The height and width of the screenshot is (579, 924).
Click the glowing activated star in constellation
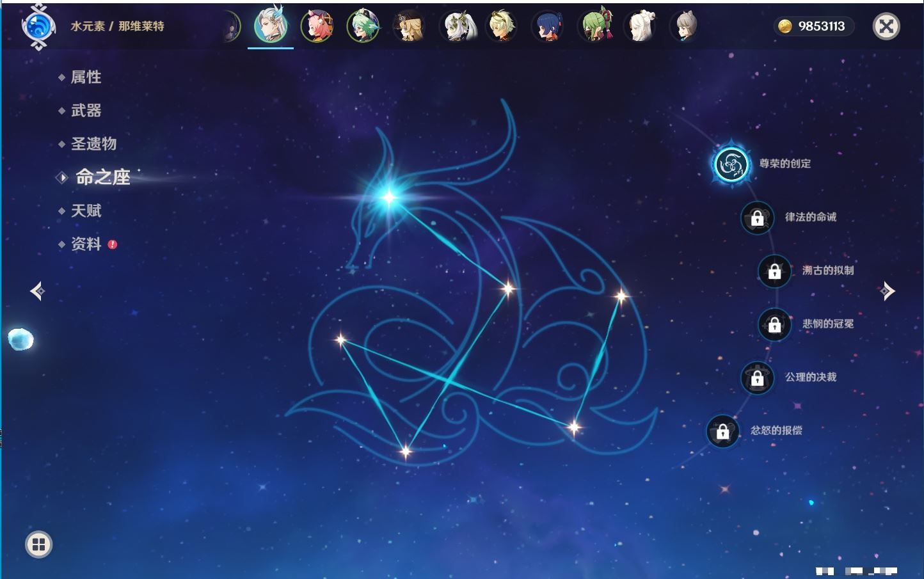coord(389,197)
